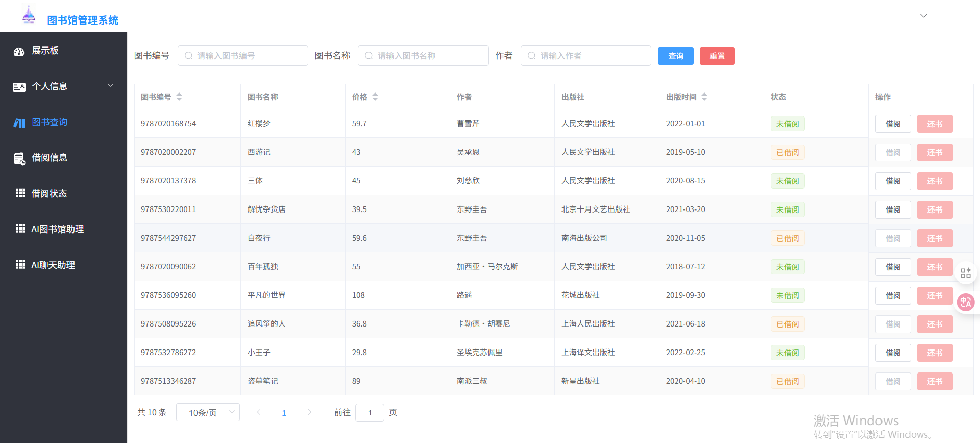Click the 已借阅 status tag for 西游记
980x443 pixels.
pyautogui.click(x=788, y=153)
